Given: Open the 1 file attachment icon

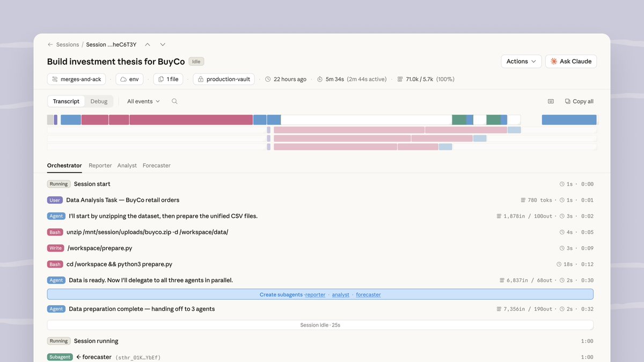Looking at the screenshot, I should (x=161, y=79).
